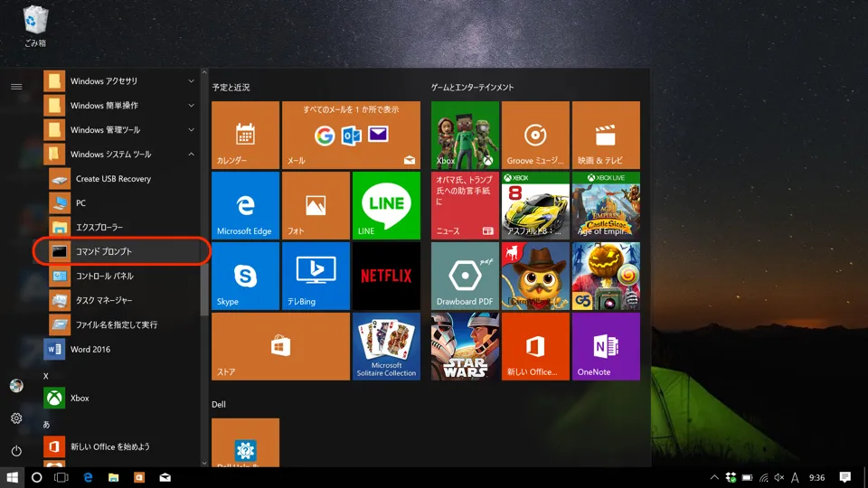Viewport: 868px width, 488px height.
Task: Open Edge from the taskbar
Action: click(x=88, y=477)
